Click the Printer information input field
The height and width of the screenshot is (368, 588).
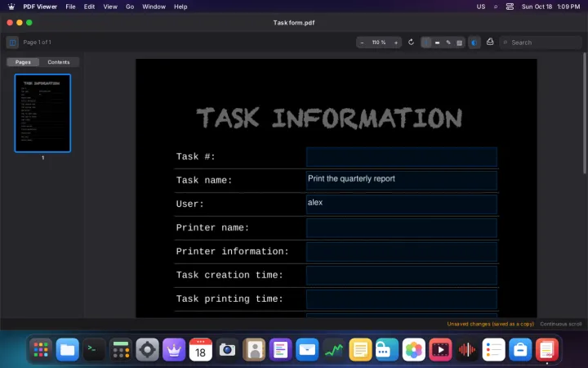click(402, 252)
